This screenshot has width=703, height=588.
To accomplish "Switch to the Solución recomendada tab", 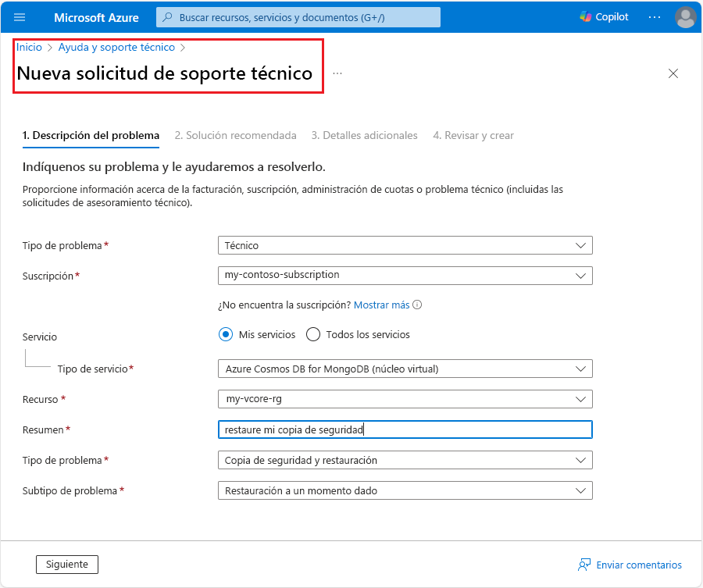I will pos(235,135).
